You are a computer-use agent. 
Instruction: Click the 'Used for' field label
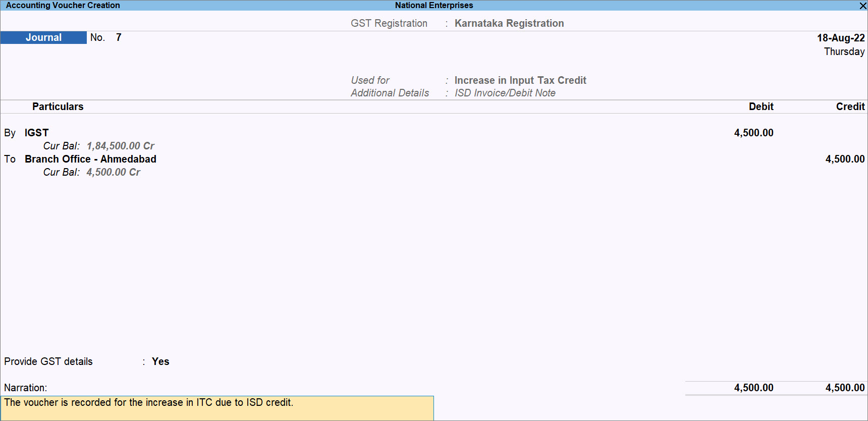[x=370, y=80]
